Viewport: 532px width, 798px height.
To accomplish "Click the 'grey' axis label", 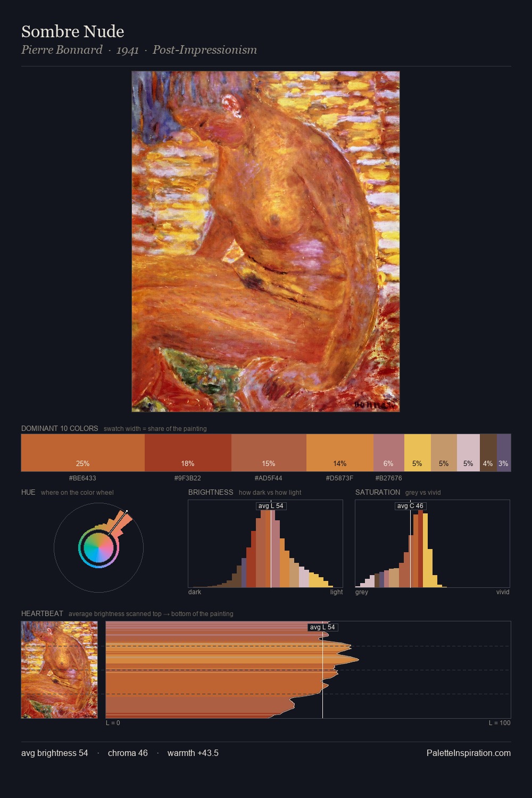I will pyautogui.click(x=362, y=592).
